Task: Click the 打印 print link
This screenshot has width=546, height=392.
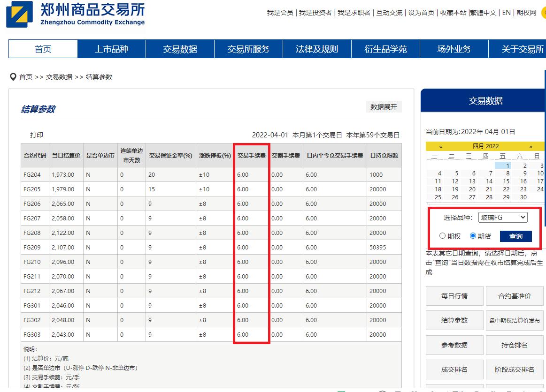Action: point(37,135)
